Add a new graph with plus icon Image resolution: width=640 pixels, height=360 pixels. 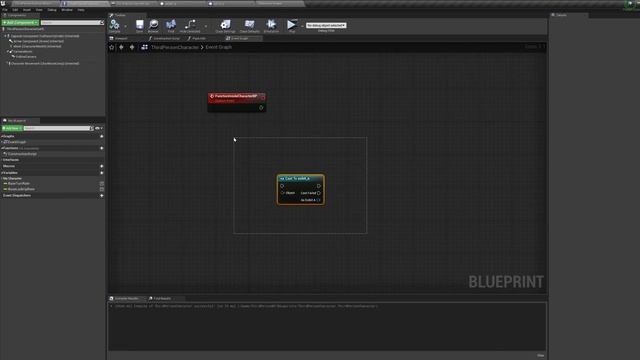(x=102, y=136)
